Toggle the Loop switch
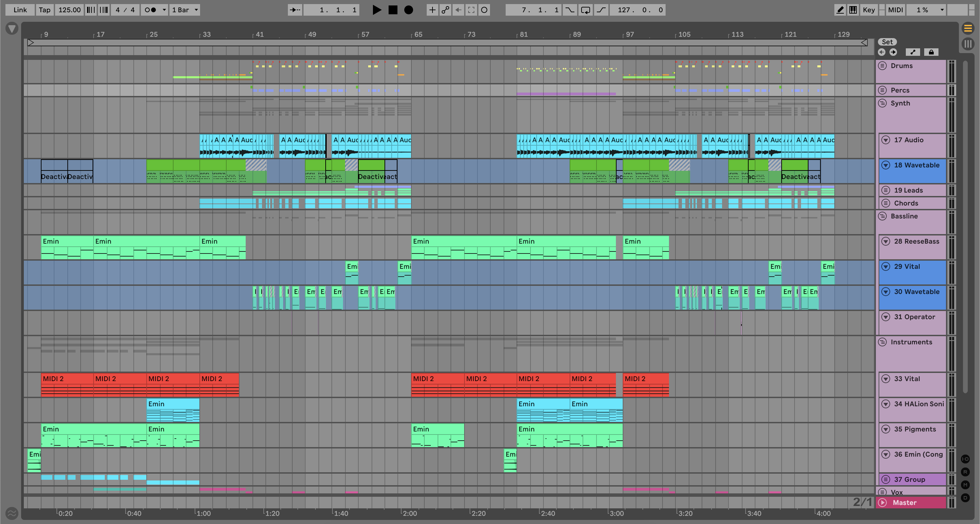 (x=586, y=10)
